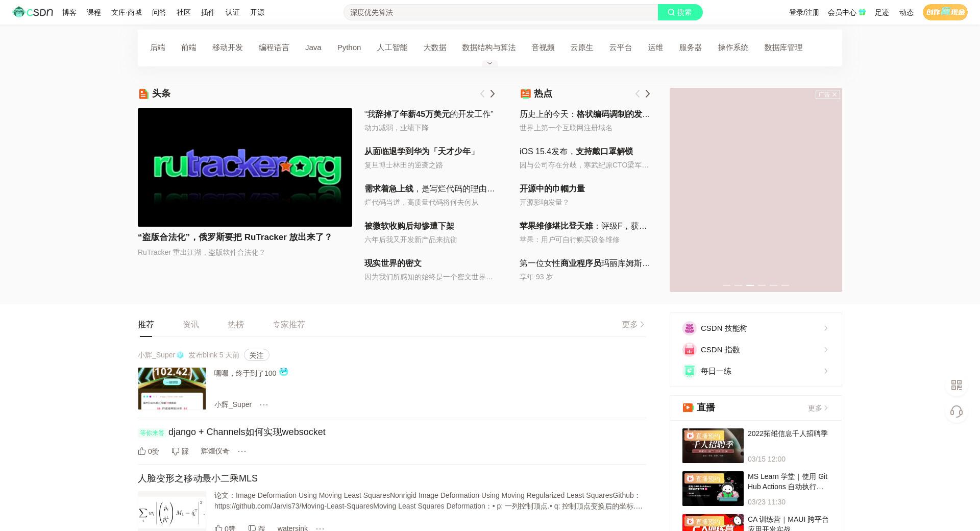Open 更多 beside the feed tabs
Screen dimensions: 980x531
(x=633, y=324)
